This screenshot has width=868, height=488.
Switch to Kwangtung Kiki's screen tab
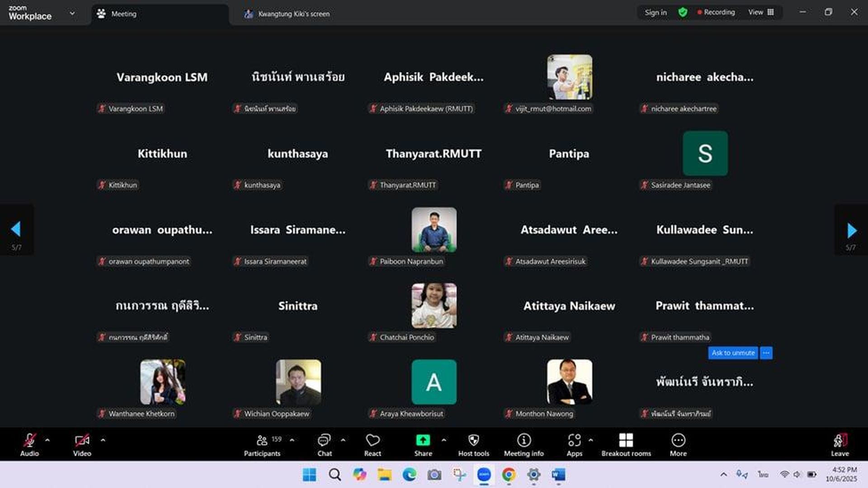293,14
